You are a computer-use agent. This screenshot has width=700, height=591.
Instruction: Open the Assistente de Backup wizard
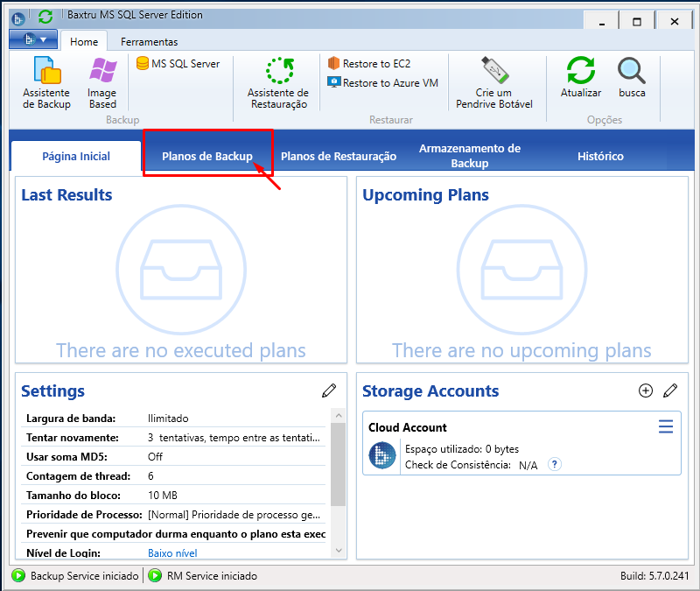coord(46,83)
